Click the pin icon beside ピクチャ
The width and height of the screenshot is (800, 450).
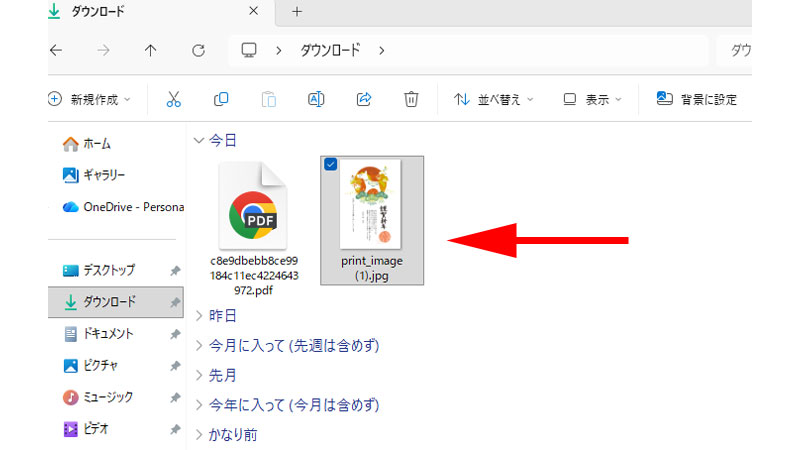[x=175, y=366]
